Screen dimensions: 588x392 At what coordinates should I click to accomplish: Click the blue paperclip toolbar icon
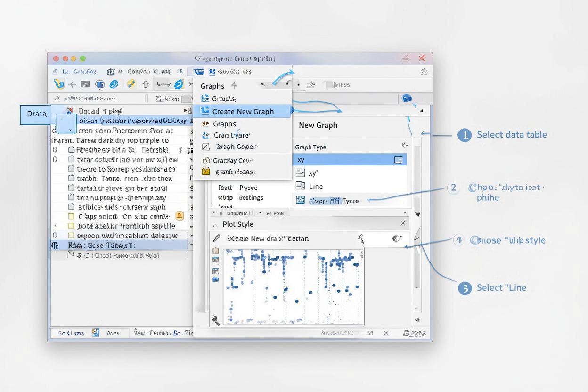tap(114, 84)
